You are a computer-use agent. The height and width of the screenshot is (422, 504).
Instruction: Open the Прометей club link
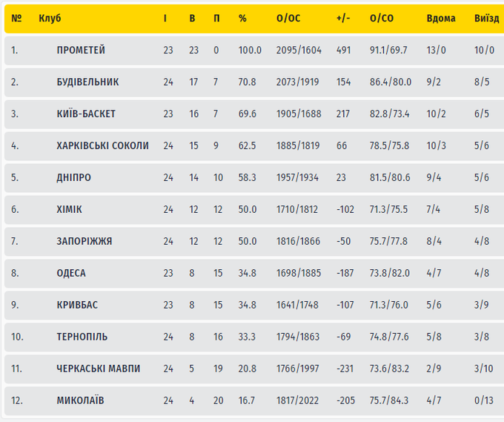pos(81,50)
